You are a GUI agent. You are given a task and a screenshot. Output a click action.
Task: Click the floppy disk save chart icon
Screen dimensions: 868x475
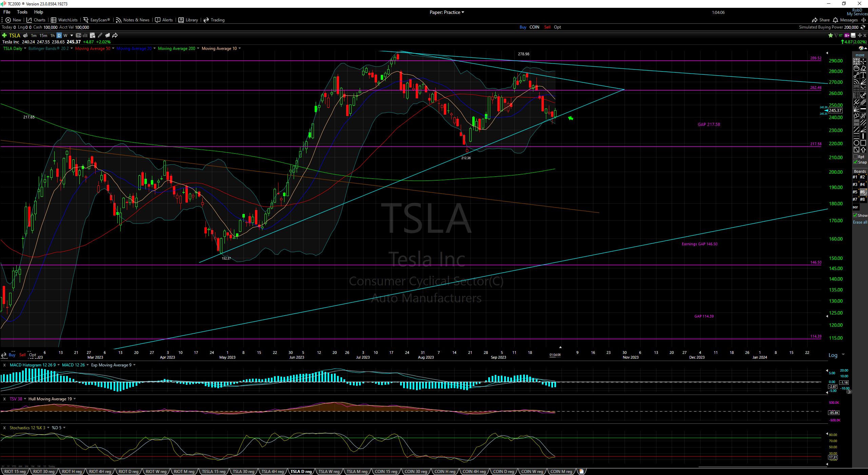click(853, 35)
